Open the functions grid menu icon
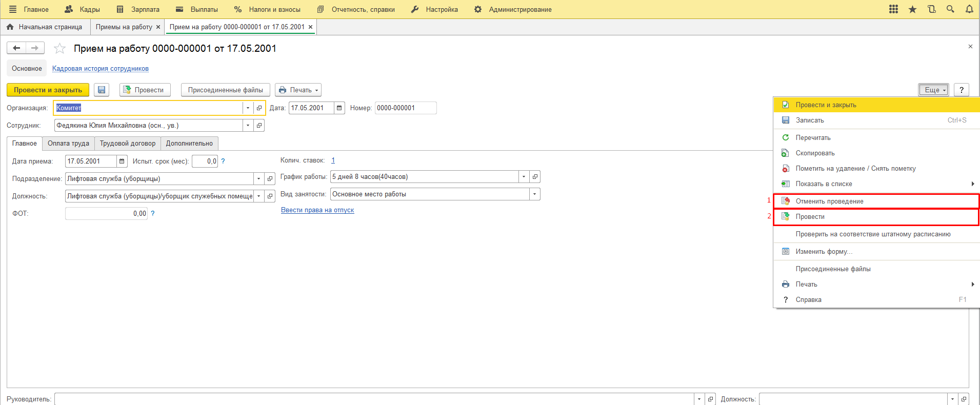The height and width of the screenshot is (405, 980). click(893, 9)
